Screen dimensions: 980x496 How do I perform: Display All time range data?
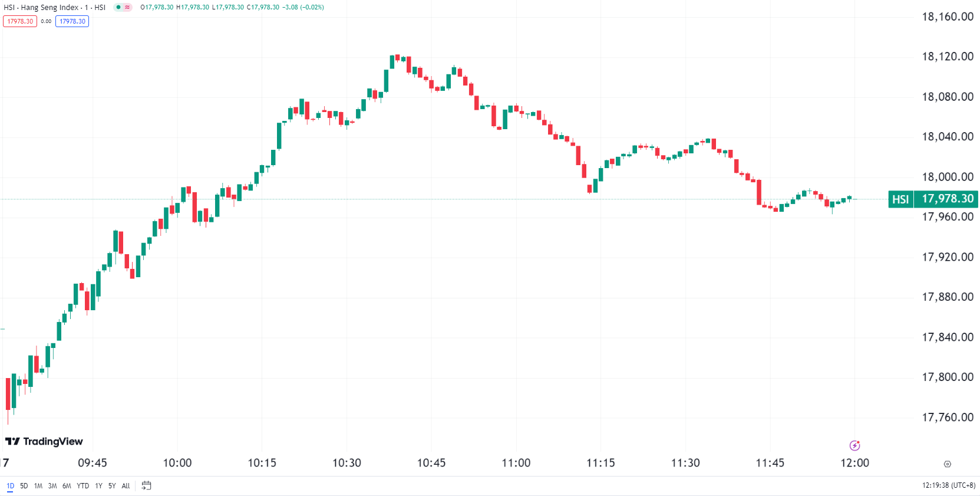[x=126, y=486]
